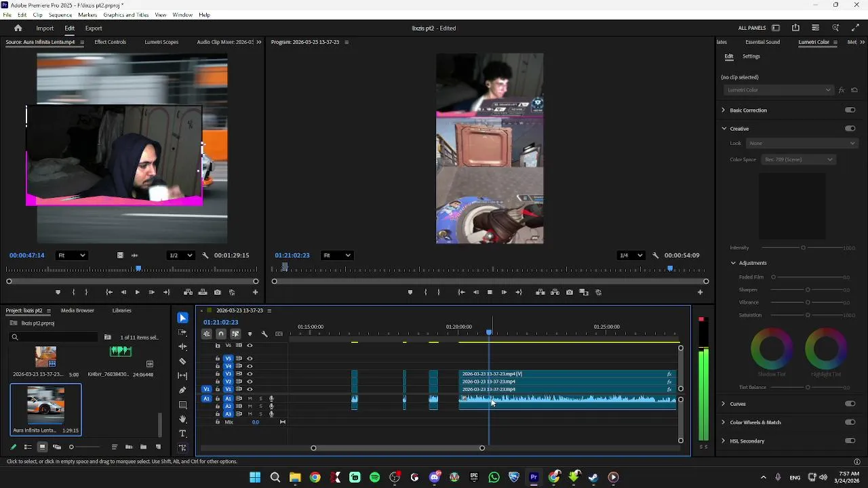Create new bin in Project panel
The height and width of the screenshot is (488, 868).
[143, 447]
